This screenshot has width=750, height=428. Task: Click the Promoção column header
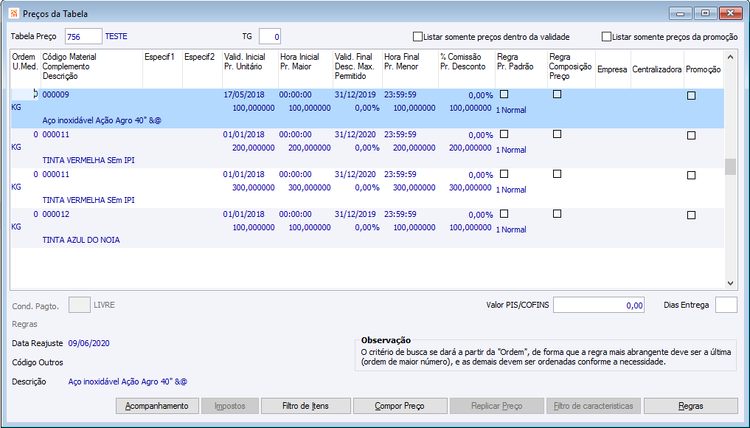(703, 69)
